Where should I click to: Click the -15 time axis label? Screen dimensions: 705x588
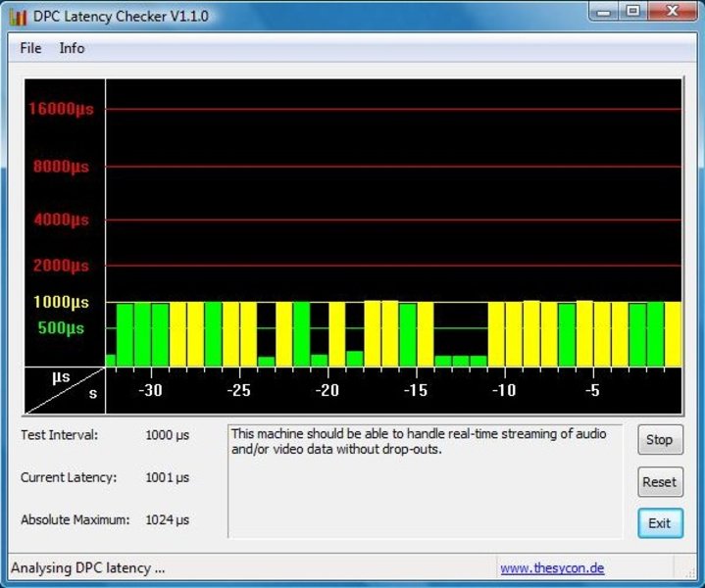pos(416,390)
